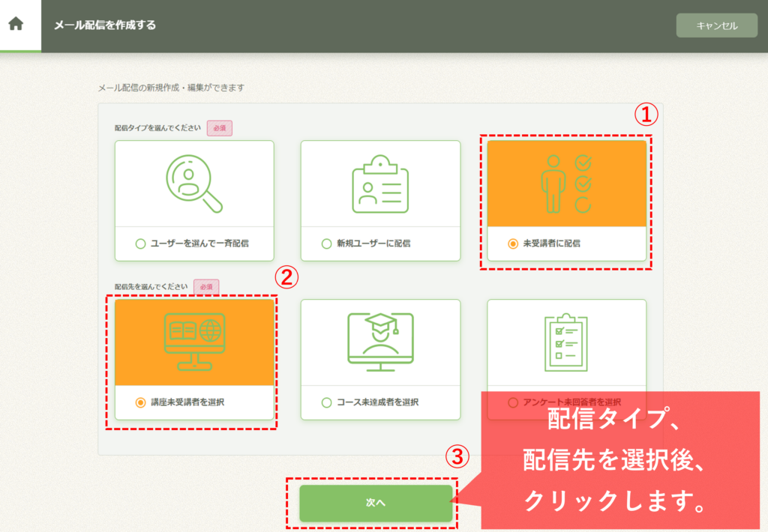
Task: Click the person with checkmarks icon
Action: (x=567, y=184)
